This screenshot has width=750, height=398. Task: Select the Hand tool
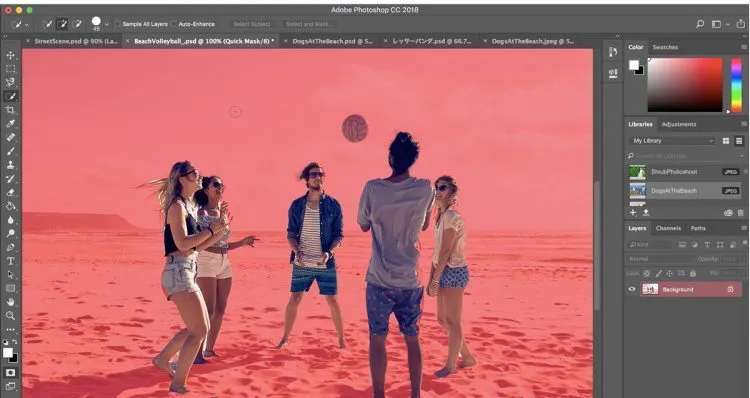pos(11,302)
